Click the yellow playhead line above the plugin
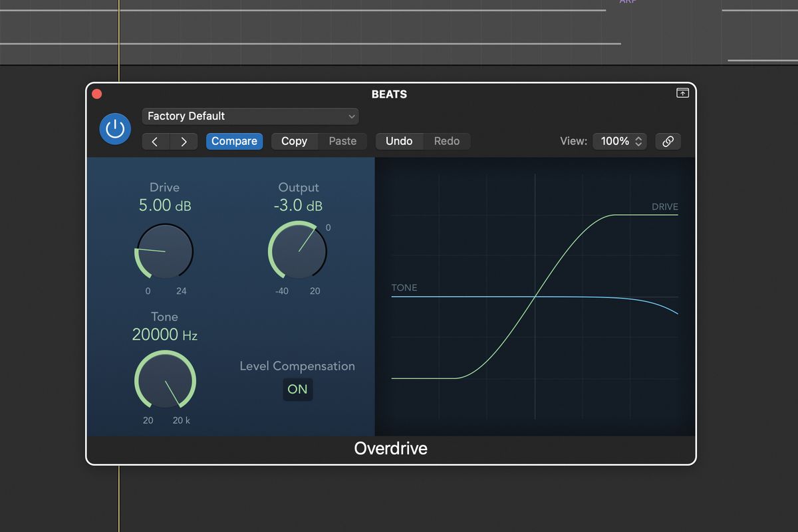Image resolution: width=798 pixels, height=532 pixels. [x=118, y=33]
